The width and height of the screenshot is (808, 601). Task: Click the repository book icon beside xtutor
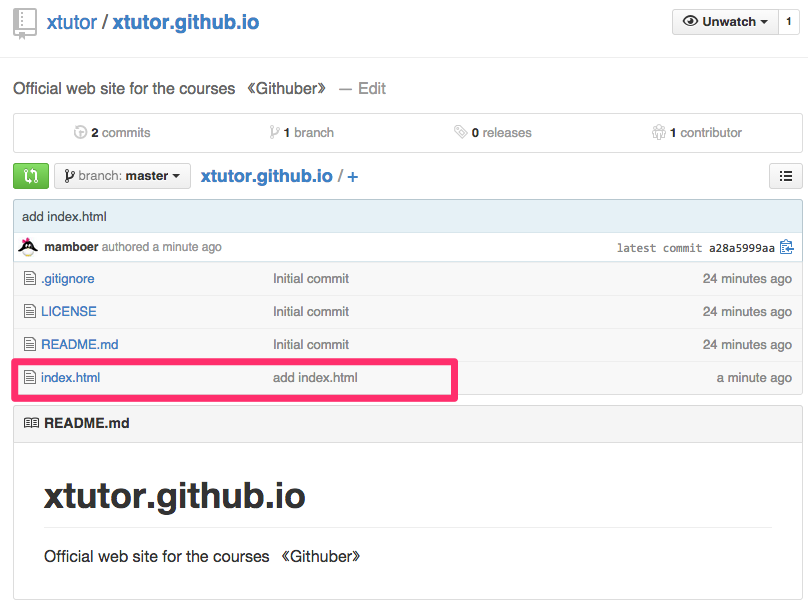click(x=25, y=24)
